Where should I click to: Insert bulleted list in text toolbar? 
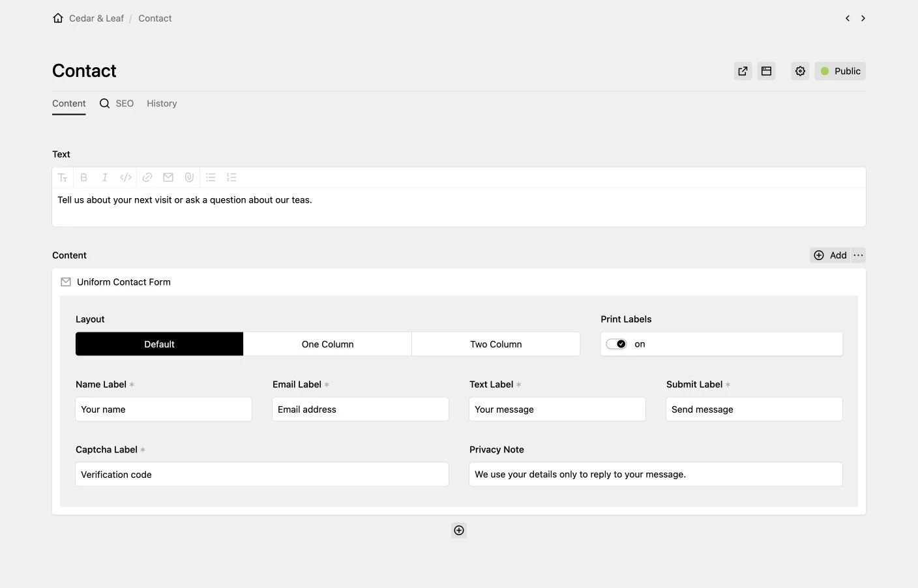[211, 177]
